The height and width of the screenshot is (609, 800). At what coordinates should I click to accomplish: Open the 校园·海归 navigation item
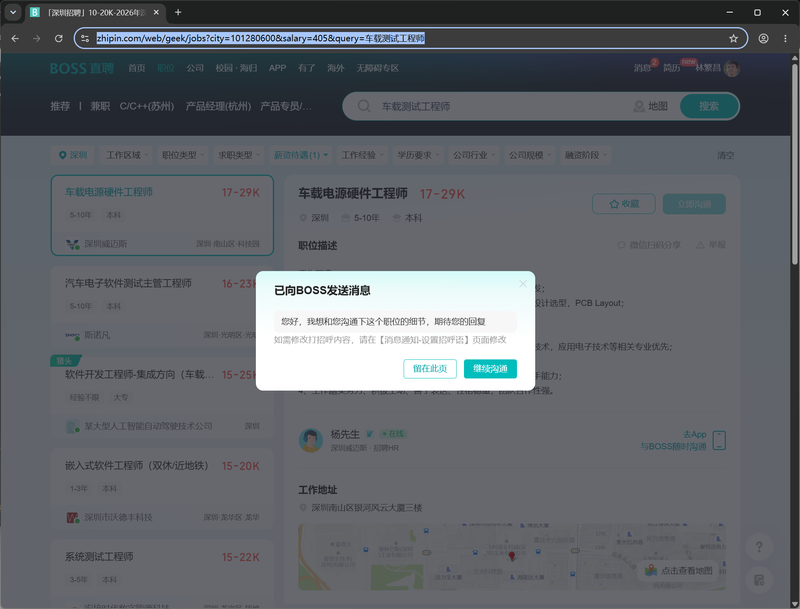[236, 68]
